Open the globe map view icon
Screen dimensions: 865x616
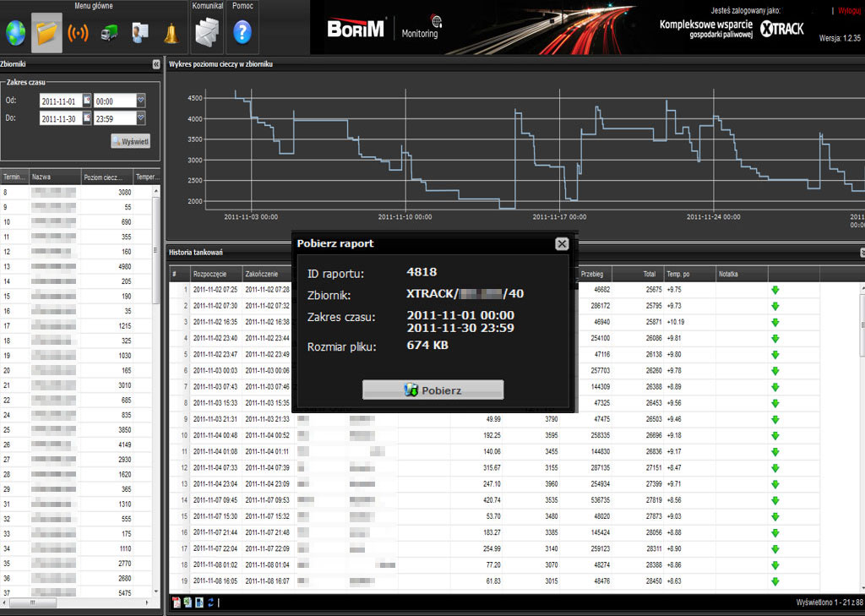(x=15, y=33)
